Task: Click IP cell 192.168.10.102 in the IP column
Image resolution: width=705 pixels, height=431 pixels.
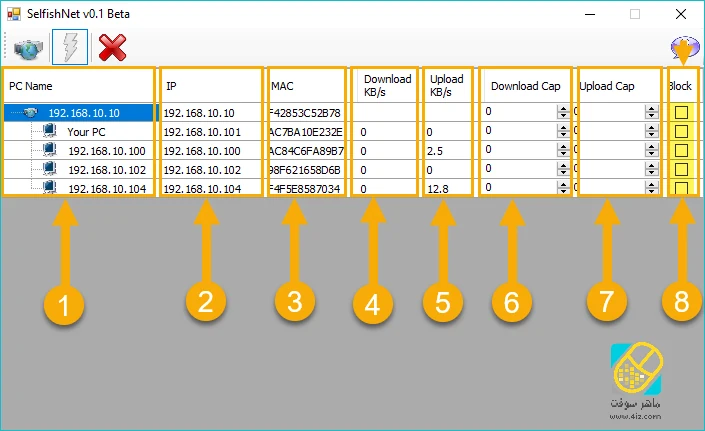Action: (x=202, y=170)
